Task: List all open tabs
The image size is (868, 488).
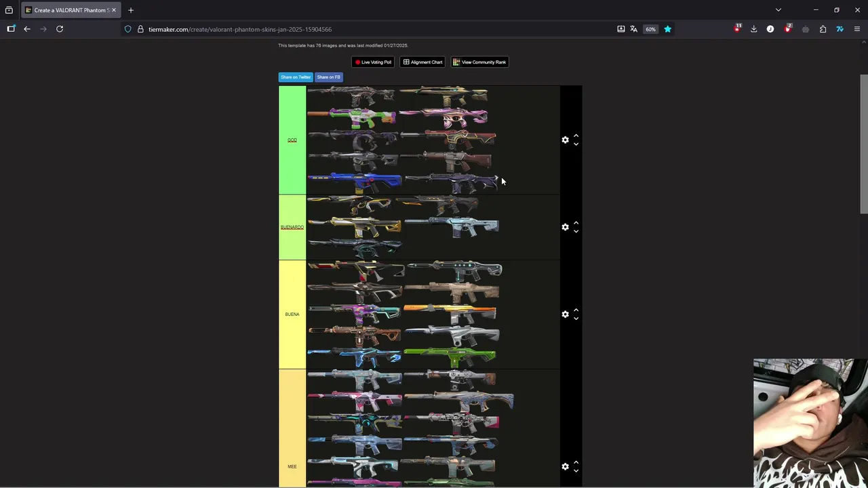Action: [x=778, y=10]
